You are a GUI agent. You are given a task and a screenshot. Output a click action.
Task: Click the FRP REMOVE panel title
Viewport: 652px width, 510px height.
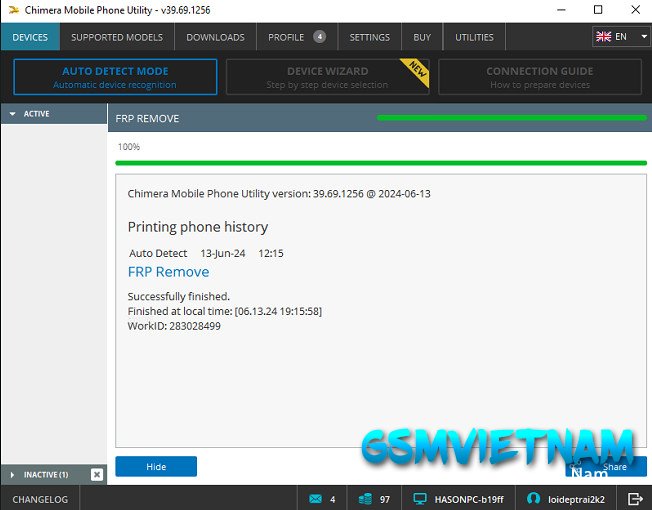click(x=147, y=118)
